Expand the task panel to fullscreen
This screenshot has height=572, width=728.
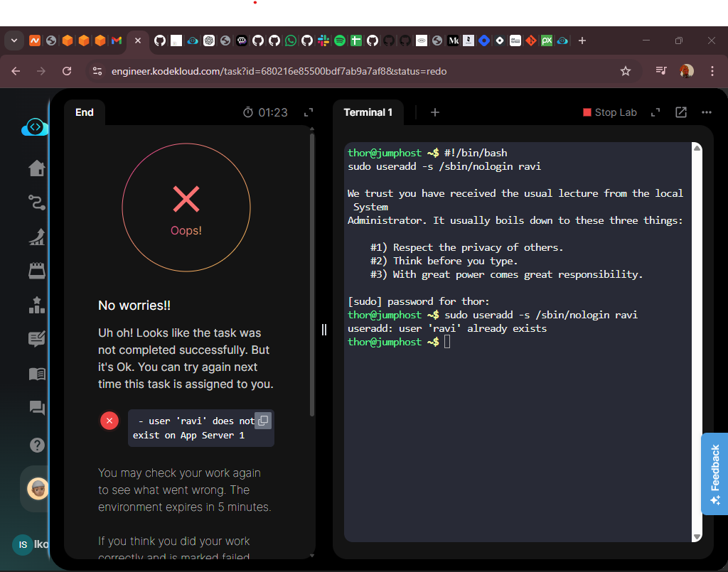(x=309, y=112)
